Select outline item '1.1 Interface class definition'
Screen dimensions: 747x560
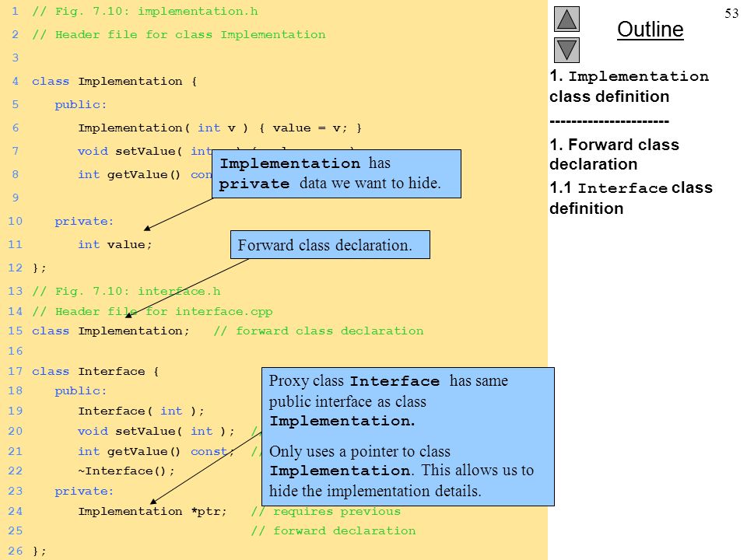tap(631, 198)
